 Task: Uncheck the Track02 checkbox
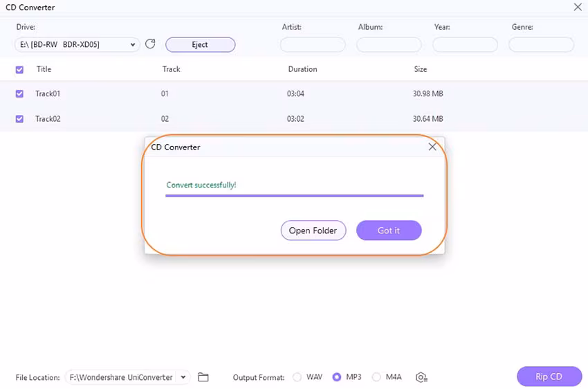click(19, 118)
